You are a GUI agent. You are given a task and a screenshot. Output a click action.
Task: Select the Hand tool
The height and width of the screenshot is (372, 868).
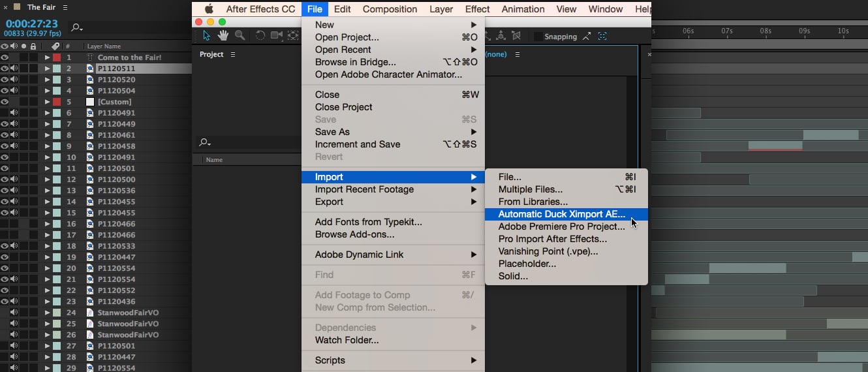click(223, 36)
